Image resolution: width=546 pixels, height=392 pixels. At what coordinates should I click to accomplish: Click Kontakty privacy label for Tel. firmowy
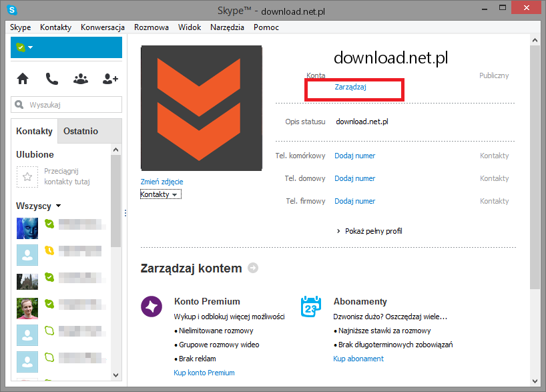point(494,201)
